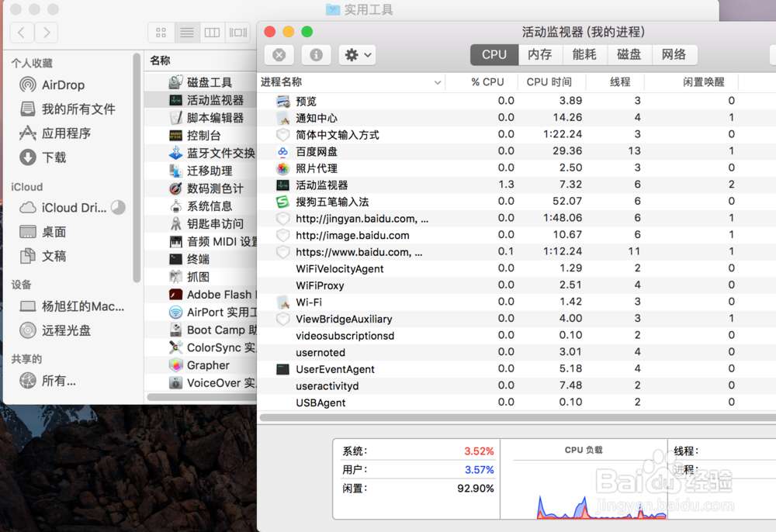Switch to the 磁盘 tab

(x=629, y=54)
